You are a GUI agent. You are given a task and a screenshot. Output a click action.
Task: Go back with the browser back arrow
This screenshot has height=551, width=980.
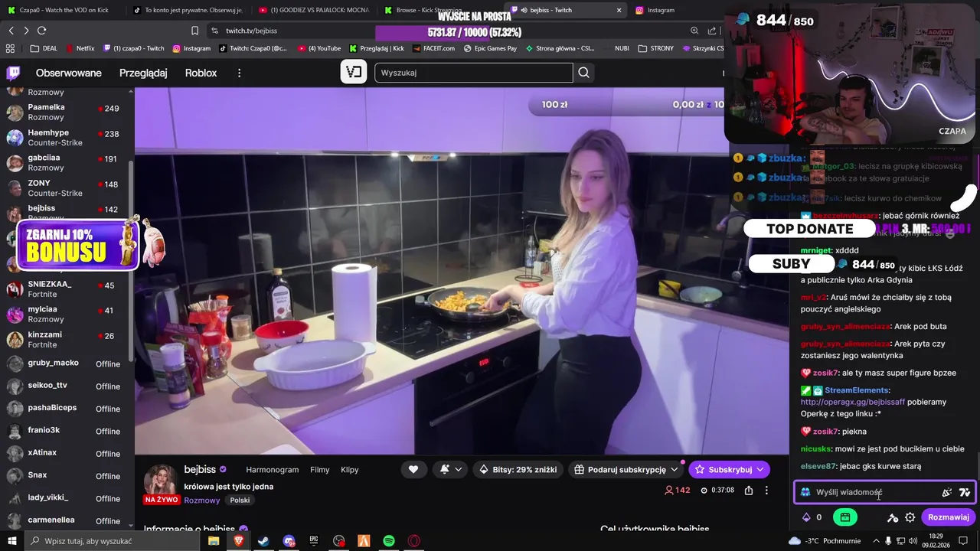tap(11, 31)
